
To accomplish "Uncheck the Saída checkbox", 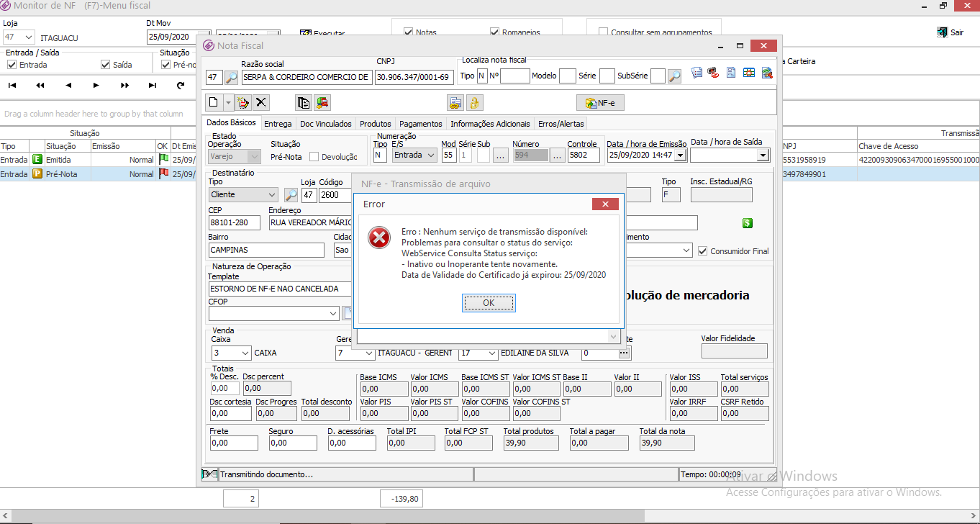I will pyautogui.click(x=106, y=65).
